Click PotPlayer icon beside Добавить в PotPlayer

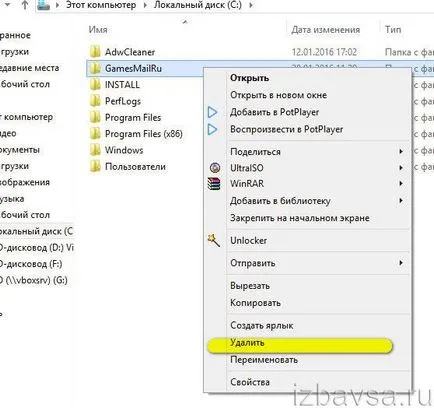coord(212,112)
